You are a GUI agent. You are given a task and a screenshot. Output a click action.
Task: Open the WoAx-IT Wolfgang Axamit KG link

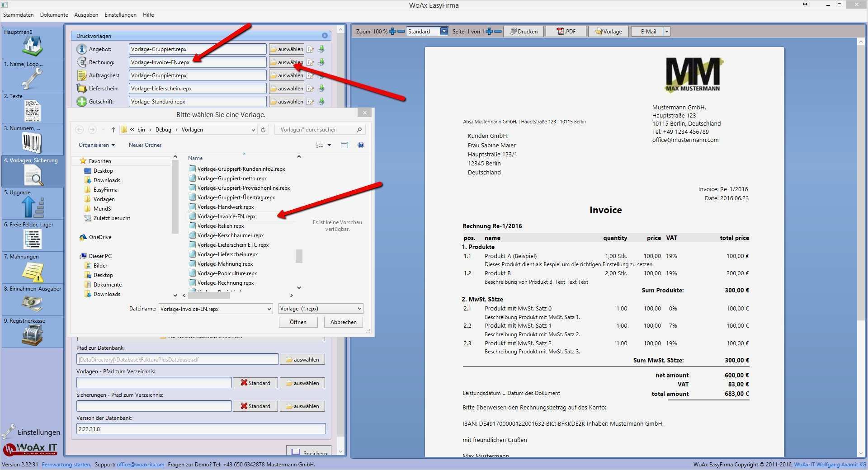(x=830, y=465)
